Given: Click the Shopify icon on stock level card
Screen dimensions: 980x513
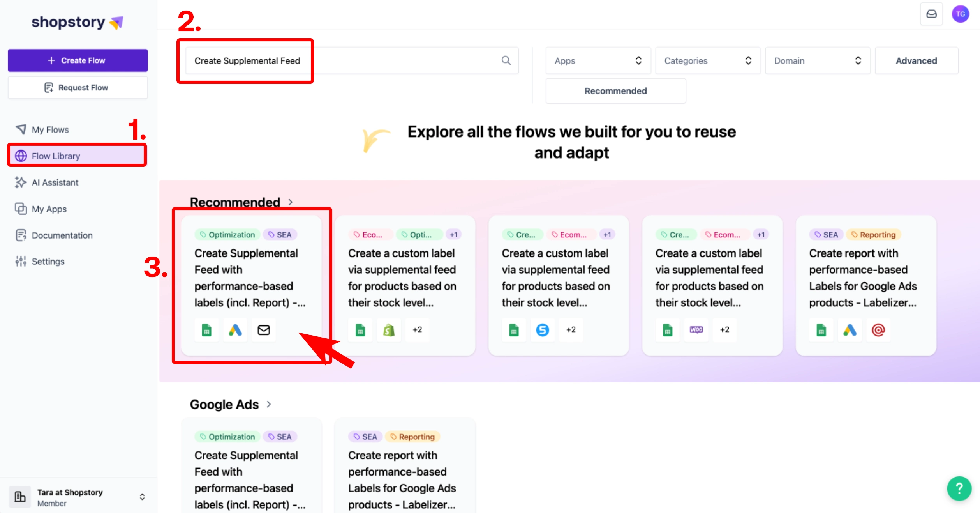Looking at the screenshot, I should 389,330.
